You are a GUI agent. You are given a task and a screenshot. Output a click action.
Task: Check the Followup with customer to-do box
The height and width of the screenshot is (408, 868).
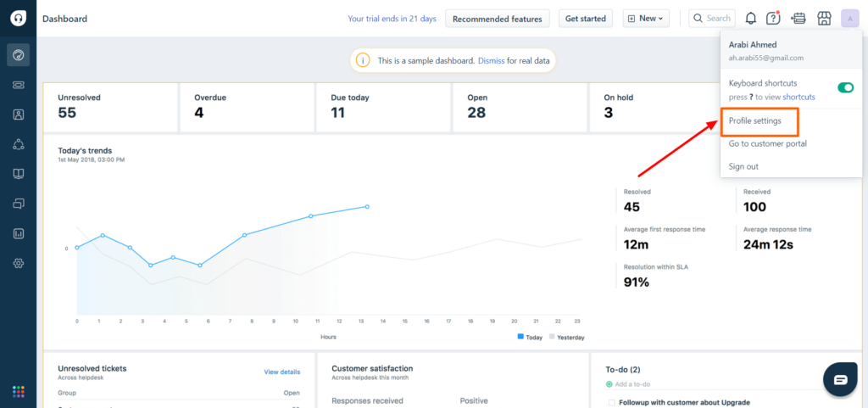pyautogui.click(x=611, y=402)
